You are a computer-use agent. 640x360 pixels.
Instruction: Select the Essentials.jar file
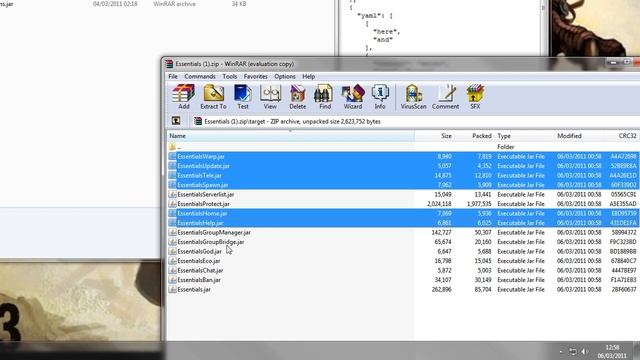point(403,289)
